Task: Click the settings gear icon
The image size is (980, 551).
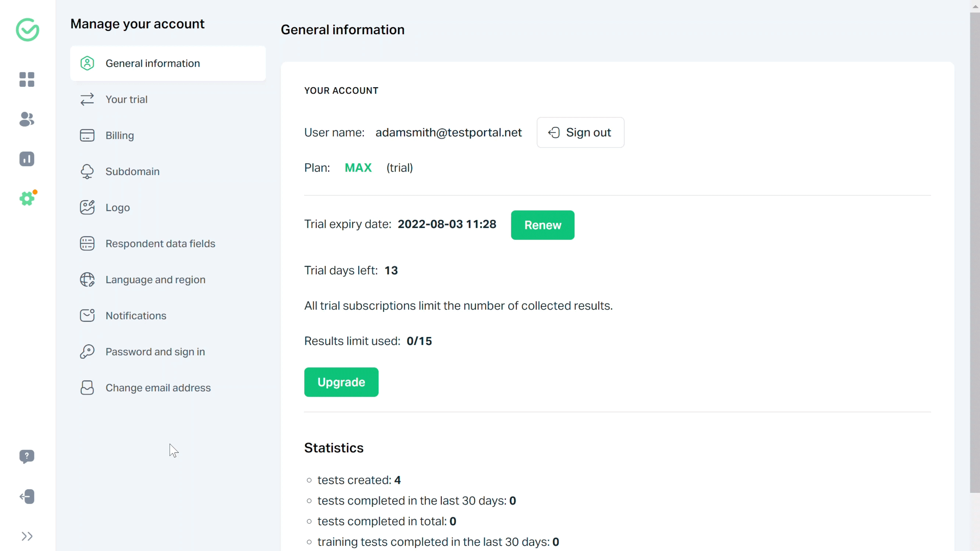Action: coord(27,198)
